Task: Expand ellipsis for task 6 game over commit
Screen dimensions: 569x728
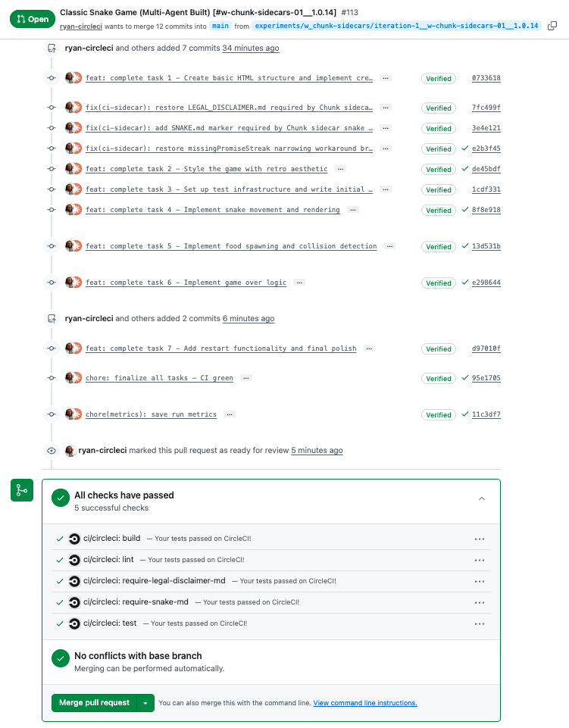Action: pos(299,283)
